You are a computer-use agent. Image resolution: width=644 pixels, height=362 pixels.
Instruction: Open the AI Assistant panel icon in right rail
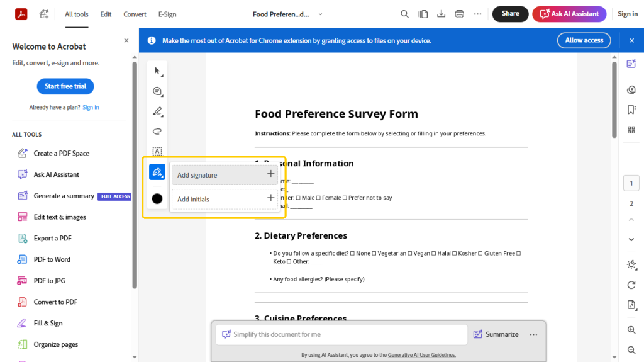click(631, 64)
